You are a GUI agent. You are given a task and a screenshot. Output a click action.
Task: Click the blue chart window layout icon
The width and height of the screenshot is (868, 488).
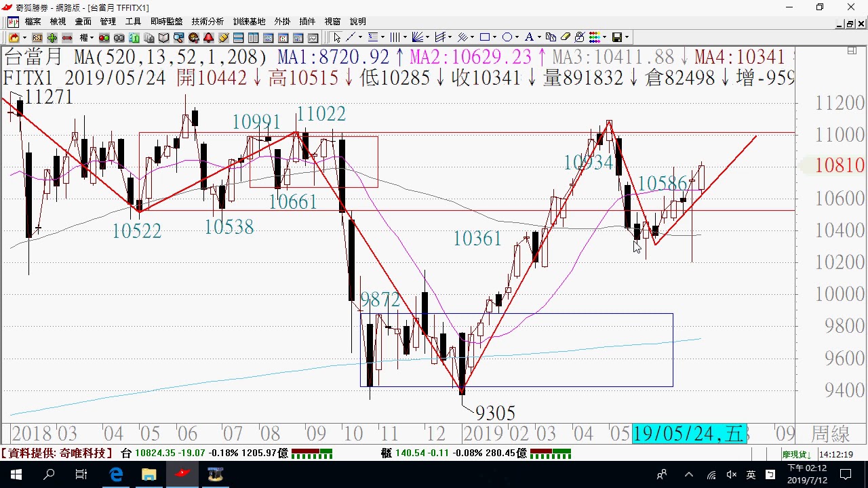269,37
